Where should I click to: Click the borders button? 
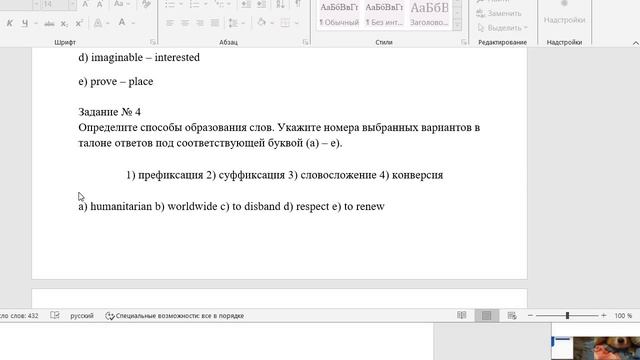point(285,23)
